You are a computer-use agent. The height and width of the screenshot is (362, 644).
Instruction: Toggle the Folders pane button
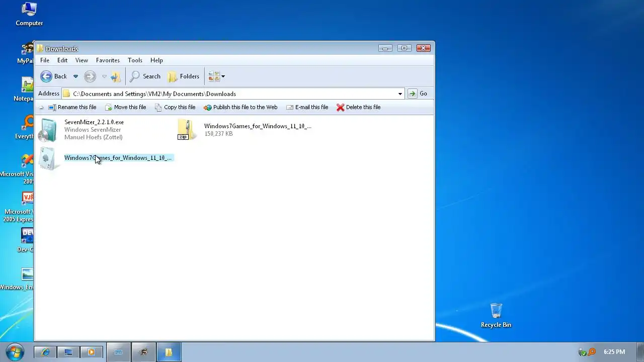pos(184,76)
